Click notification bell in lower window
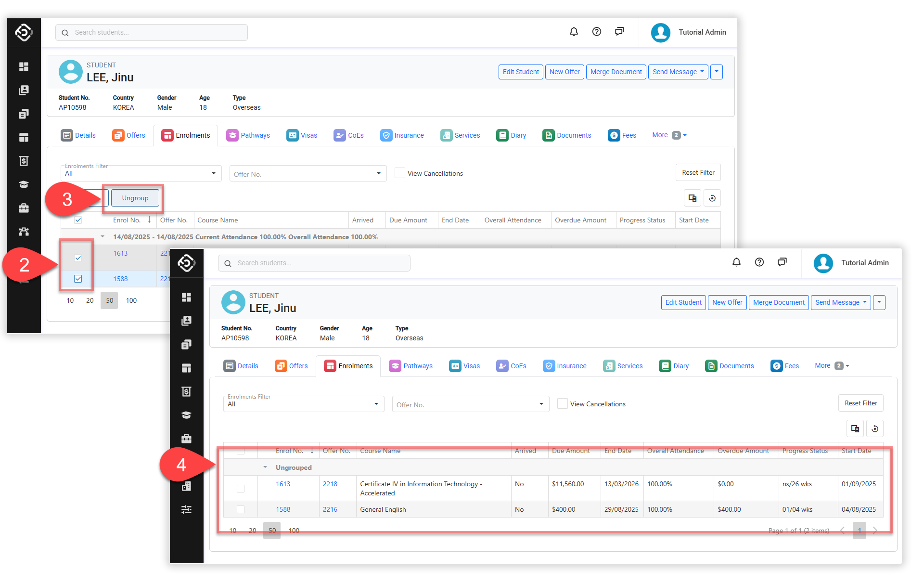This screenshot has height=583, width=924. click(x=736, y=262)
